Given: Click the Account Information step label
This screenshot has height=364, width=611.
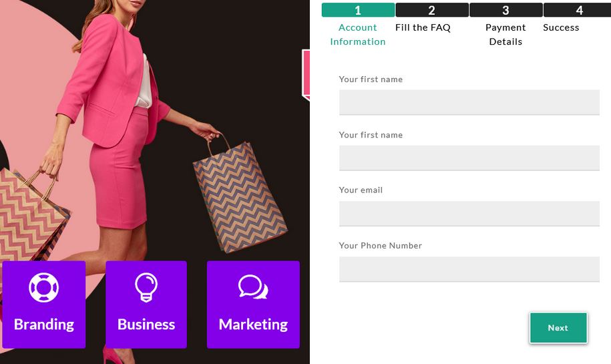Looking at the screenshot, I should [358, 34].
